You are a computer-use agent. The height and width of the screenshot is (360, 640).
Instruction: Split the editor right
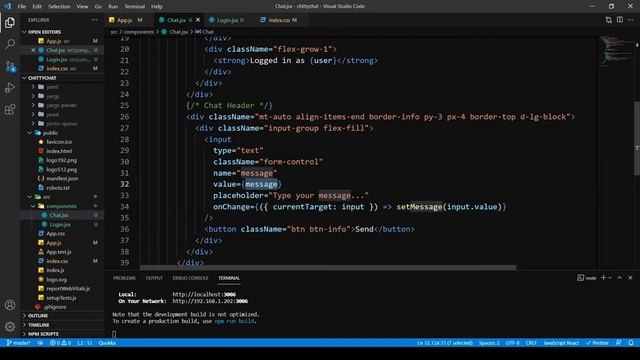coord(620,20)
